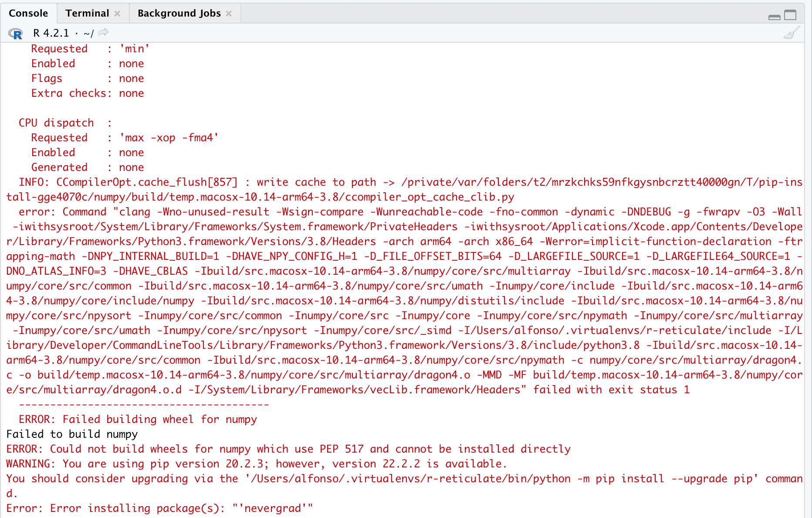Maximize the console pane
812x518 pixels.
(790, 15)
